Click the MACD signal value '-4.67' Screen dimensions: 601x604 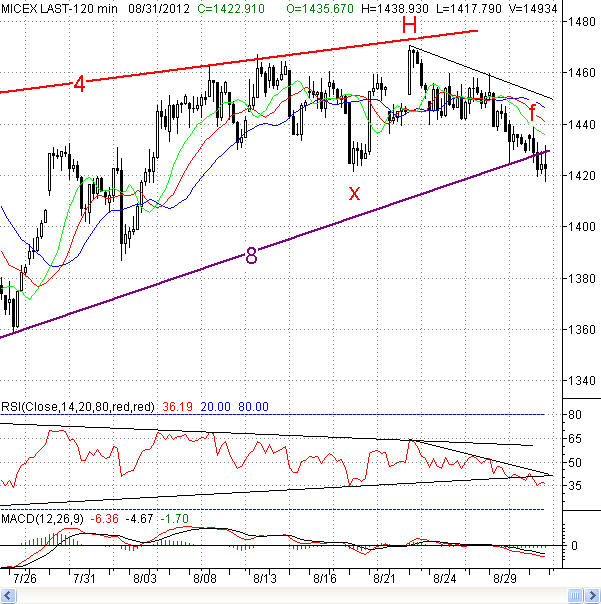click(x=139, y=519)
